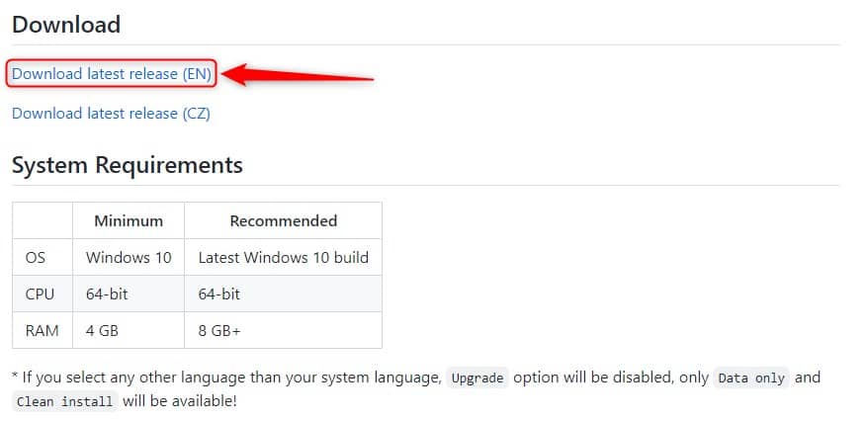The image size is (868, 421).
Task: Click the Upgrade inline code text
Action: click(x=477, y=378)
